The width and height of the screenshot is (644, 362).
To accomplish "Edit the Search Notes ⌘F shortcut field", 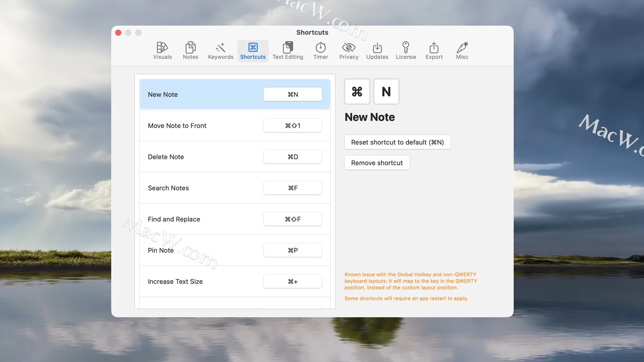I will (x=292, y=188).
